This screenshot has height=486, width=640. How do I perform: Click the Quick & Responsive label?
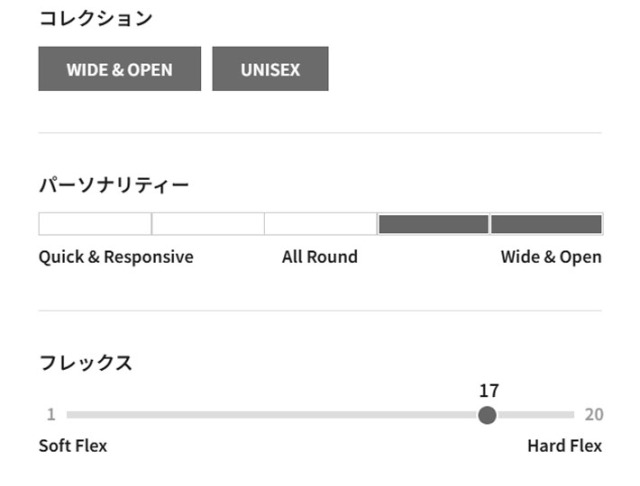pos(116,257)
